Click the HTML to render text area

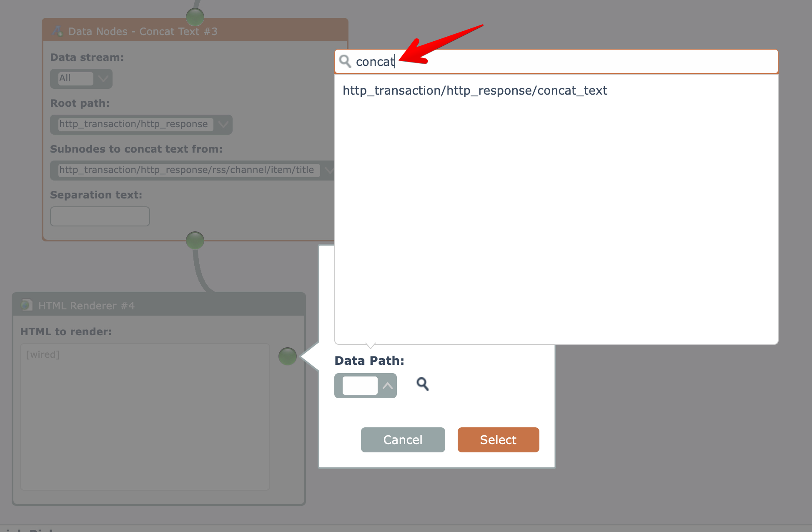click(x=145, y=417)
